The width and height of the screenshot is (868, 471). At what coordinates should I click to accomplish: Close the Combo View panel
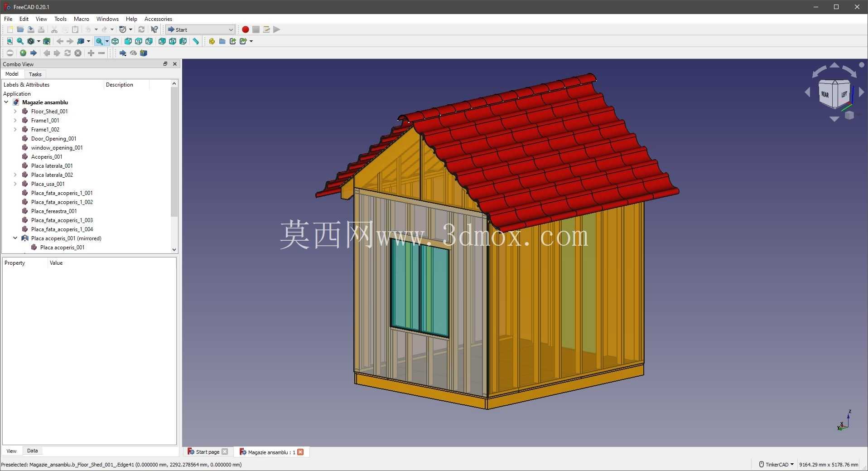pyautogui.click(x=175, y=64)
